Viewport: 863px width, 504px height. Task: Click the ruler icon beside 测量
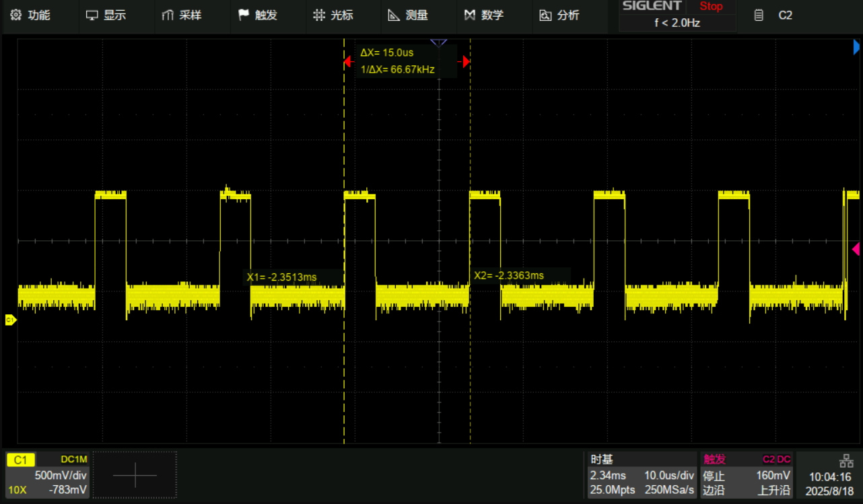pos(394,15)
